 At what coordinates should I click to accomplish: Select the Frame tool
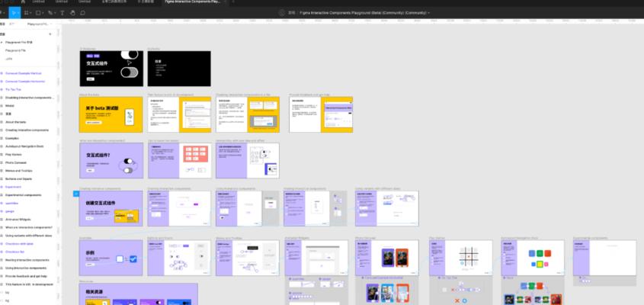click(26, 13)
